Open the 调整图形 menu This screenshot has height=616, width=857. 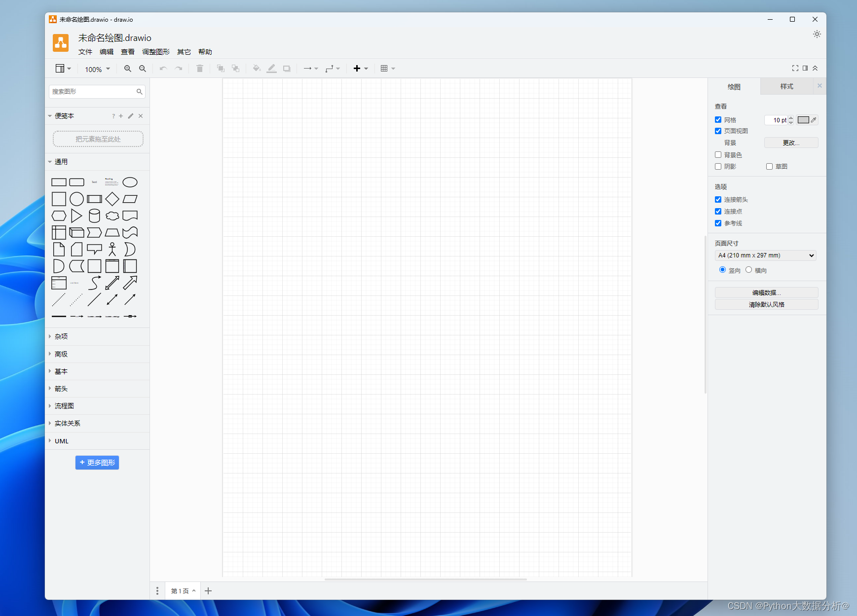click(156, 52)
